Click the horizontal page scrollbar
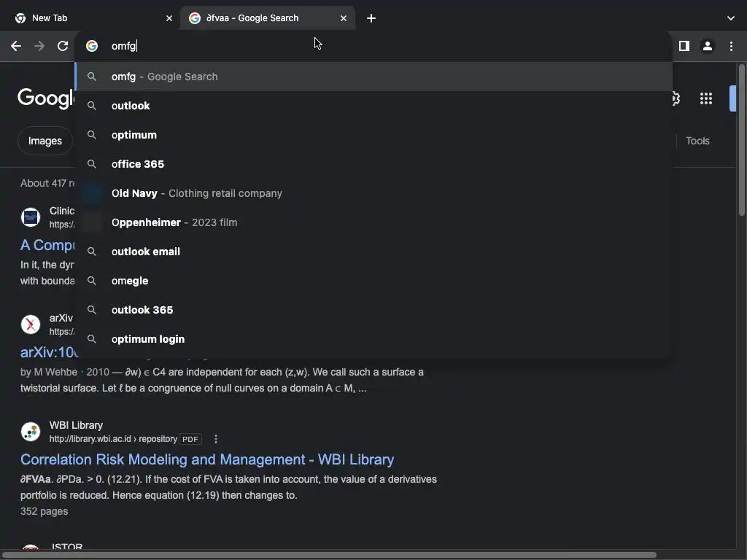Image resolution: width=747 pixels, height=560 pixels. click(329, 555)
